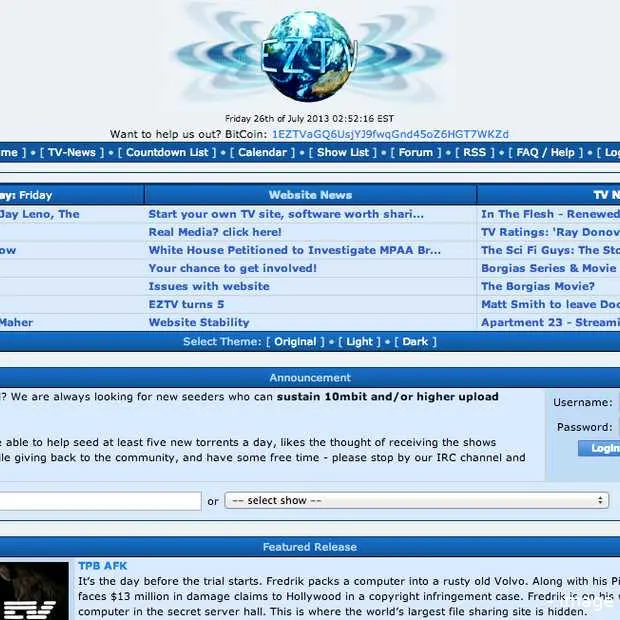Read 'White House Petitioned to Investigate MPAA' news
The image size is (620, 620).
(295, 250)
